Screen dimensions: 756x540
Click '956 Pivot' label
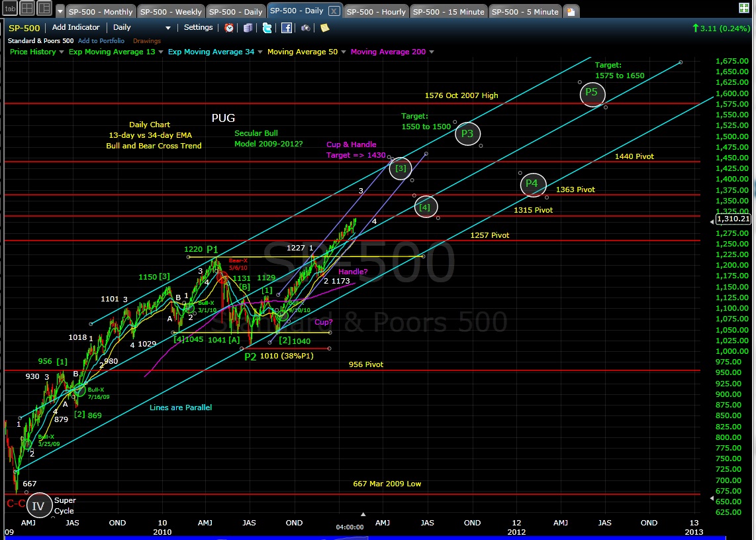[366, 364]
